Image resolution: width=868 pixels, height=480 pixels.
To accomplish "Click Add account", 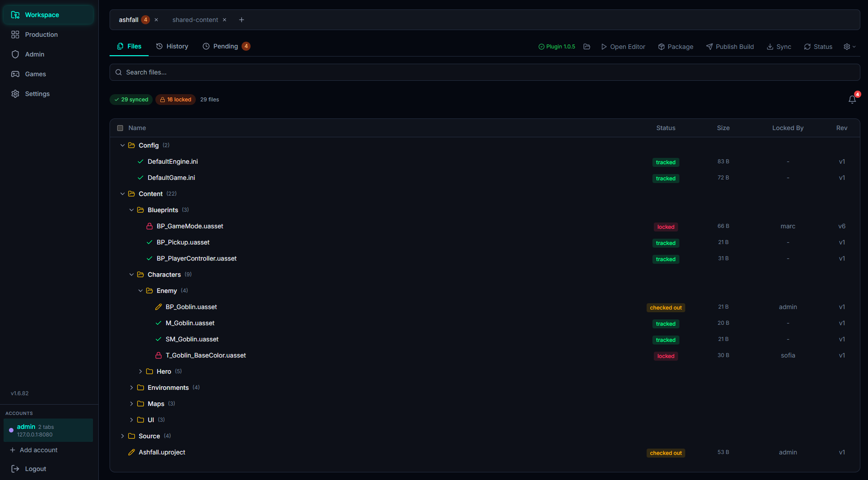I will click(34, 450).
